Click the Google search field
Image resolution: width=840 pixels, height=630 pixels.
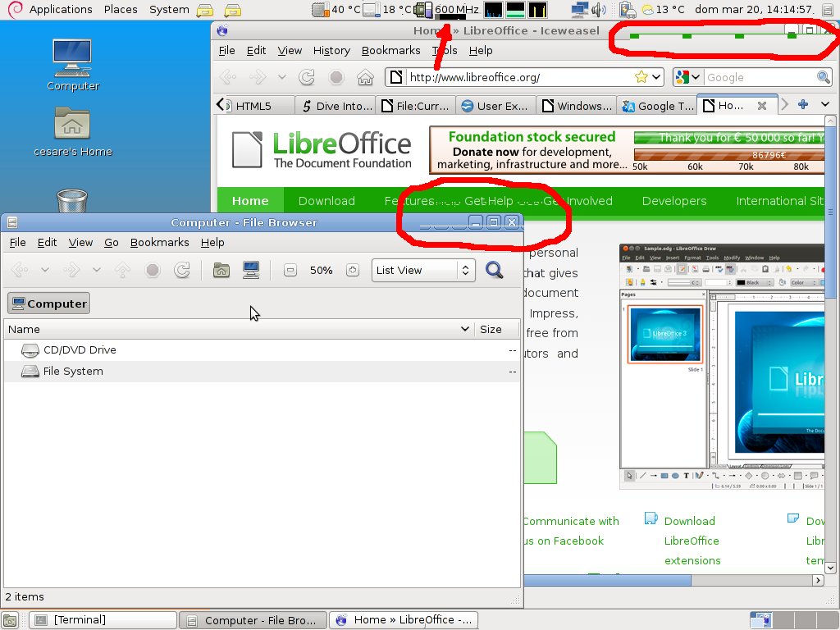tap(760, 77)
